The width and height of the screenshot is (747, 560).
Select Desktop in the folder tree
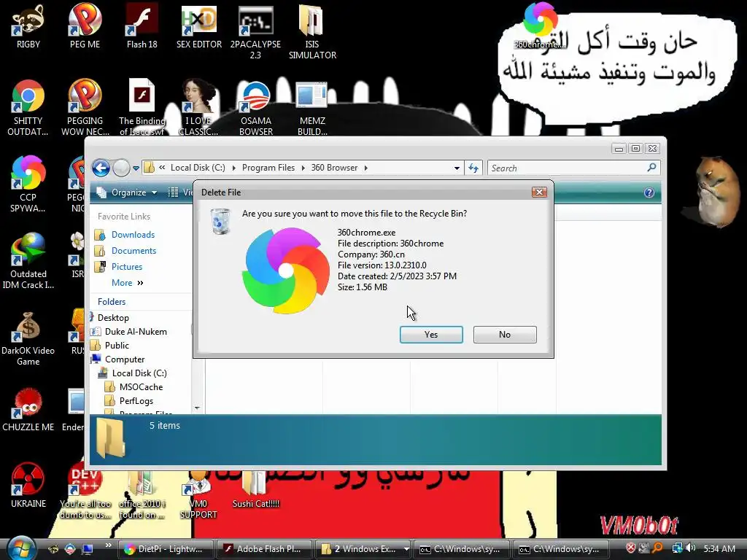click(113, 318)
